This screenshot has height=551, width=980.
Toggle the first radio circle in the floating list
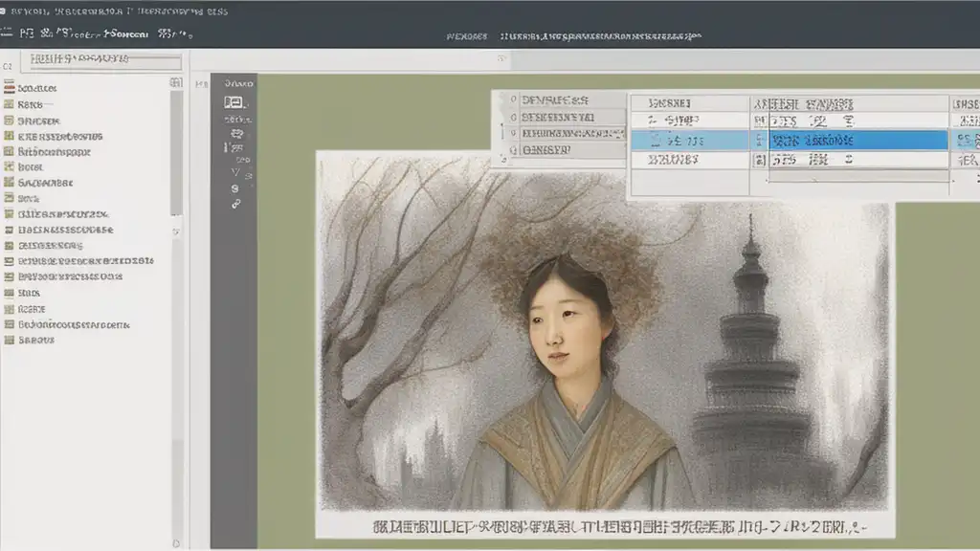coord(514,99)
